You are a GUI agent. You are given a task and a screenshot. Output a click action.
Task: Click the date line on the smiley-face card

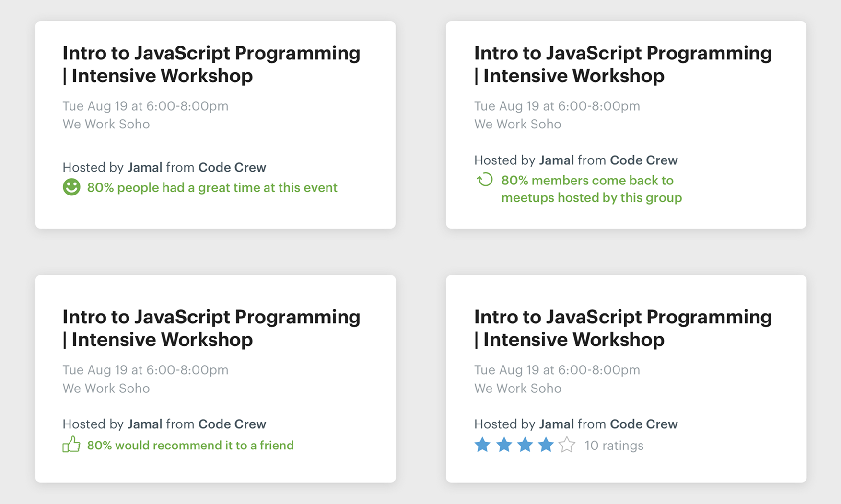pyautogui.click(x=145, y=106)
